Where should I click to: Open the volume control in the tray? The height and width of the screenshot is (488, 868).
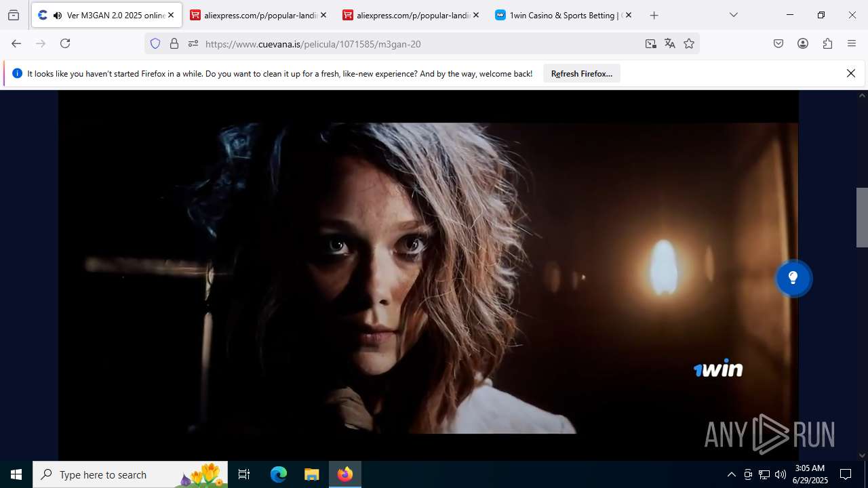tap(781, 474)
